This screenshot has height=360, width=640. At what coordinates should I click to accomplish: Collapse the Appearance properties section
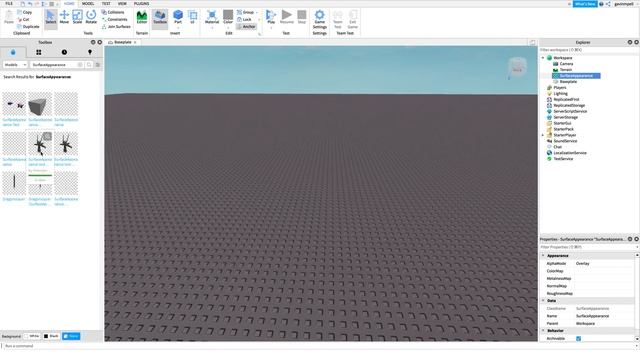(543, 256)
